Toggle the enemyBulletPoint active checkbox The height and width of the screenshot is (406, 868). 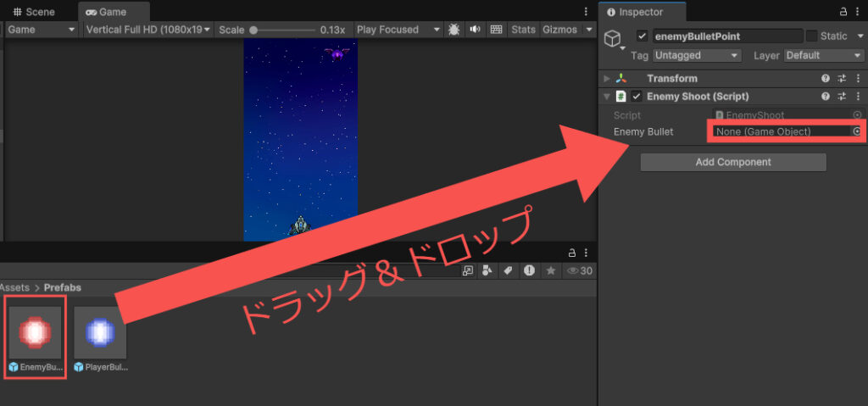(x=643, y=36)
